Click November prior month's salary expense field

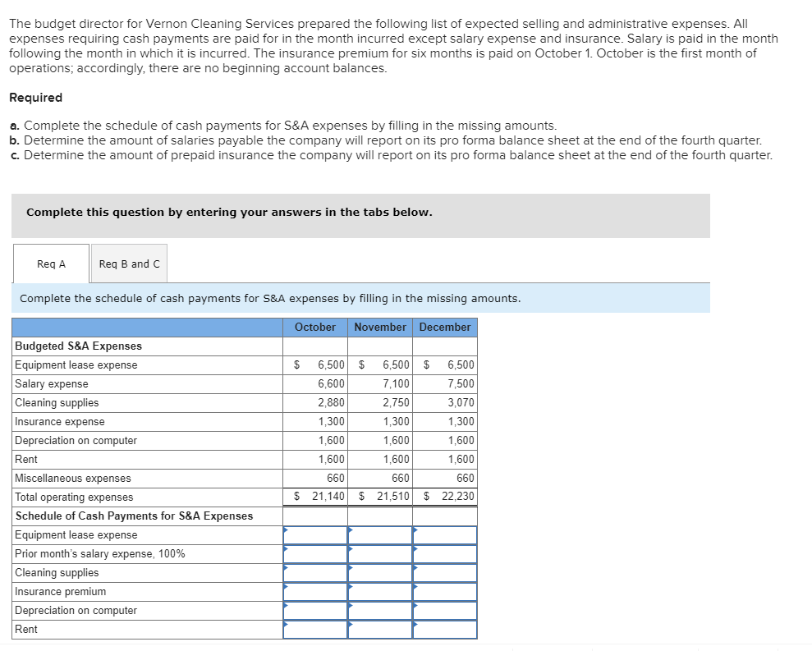380,553
